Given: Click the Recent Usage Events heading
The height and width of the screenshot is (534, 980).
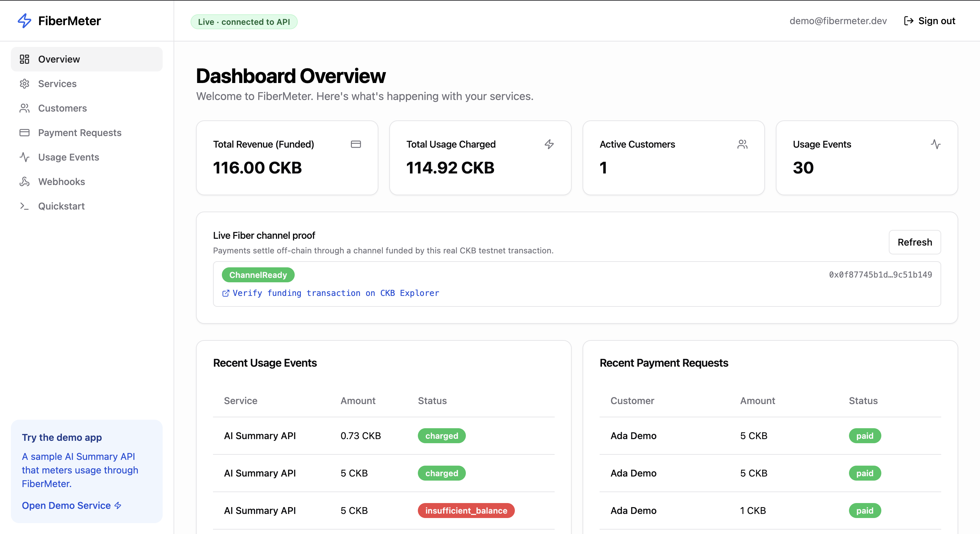Looking at the screenshot, I should click(265, 363).
